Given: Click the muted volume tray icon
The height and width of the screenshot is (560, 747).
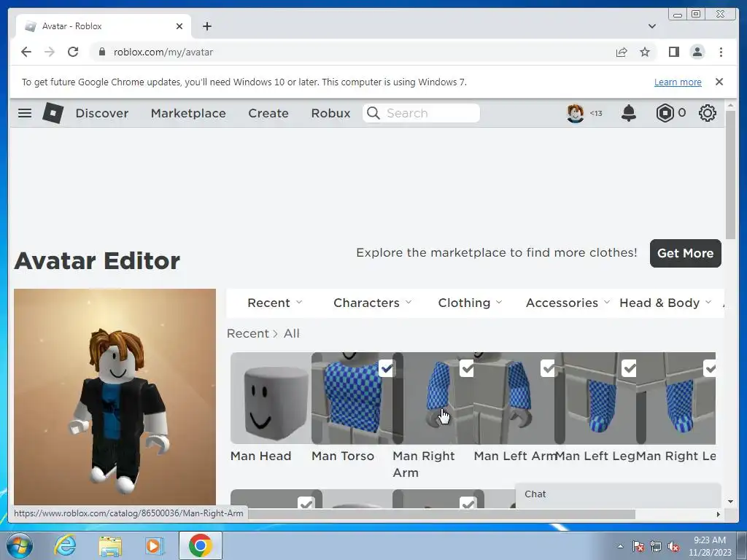Looking at the screenshot, I should click(x=673, y=547).
